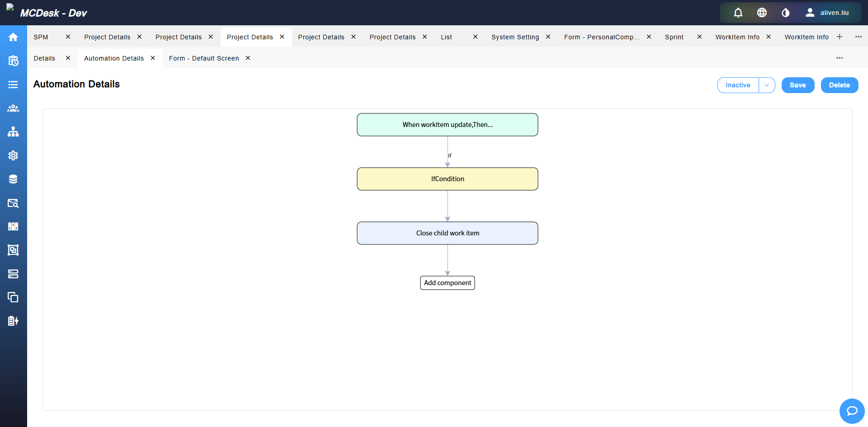Open the mail search icon
Image resolution: width=868 pixels, height=427 pixels.
coord(13,203)
